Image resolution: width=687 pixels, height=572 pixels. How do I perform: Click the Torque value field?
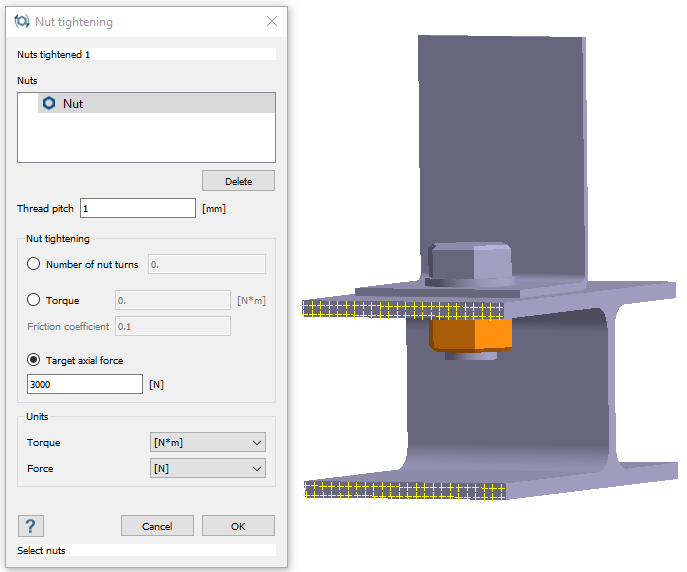[x=173, y=300]
